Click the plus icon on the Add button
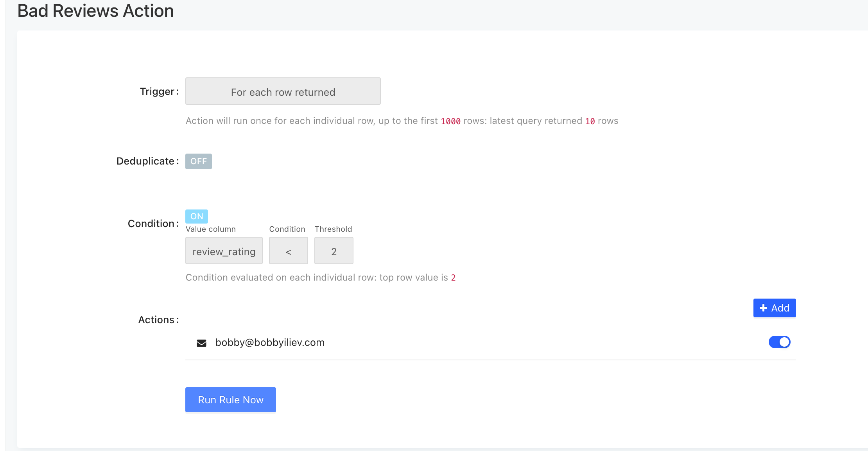Image resolution: width=868 pixels, height=451 pixels. pyautogui.click(x=763, y=308)
